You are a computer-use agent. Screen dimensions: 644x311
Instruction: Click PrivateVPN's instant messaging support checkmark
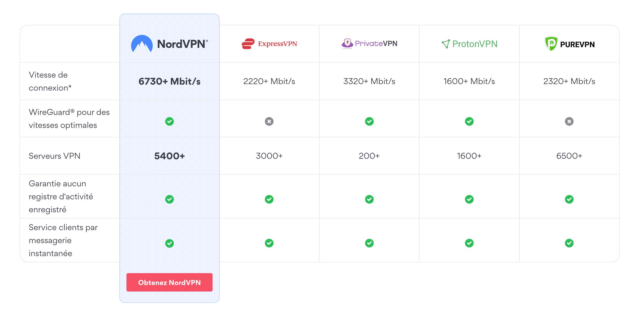(369, 243)
